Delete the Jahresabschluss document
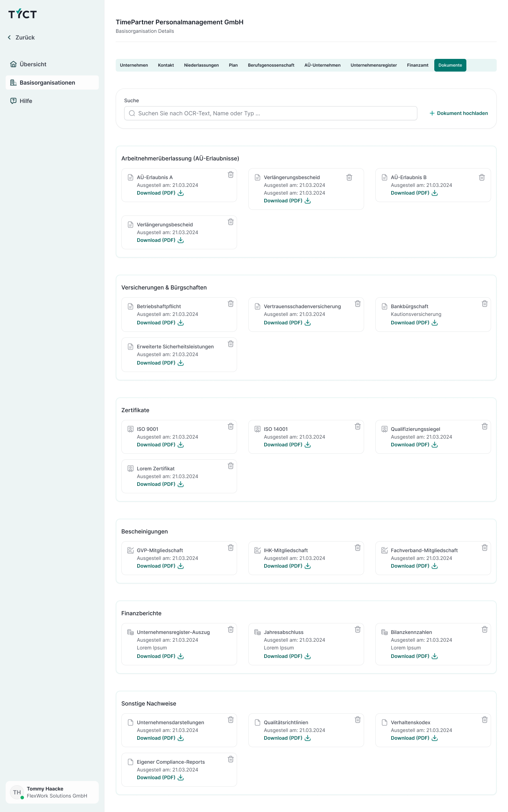Image resolution: width=508 pixels, height=812 pixels. (x=358, y=629)
